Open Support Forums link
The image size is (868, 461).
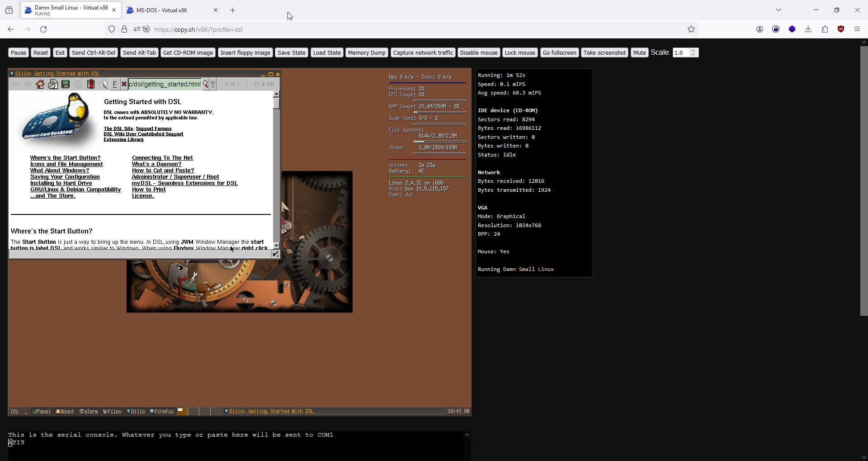154,128
